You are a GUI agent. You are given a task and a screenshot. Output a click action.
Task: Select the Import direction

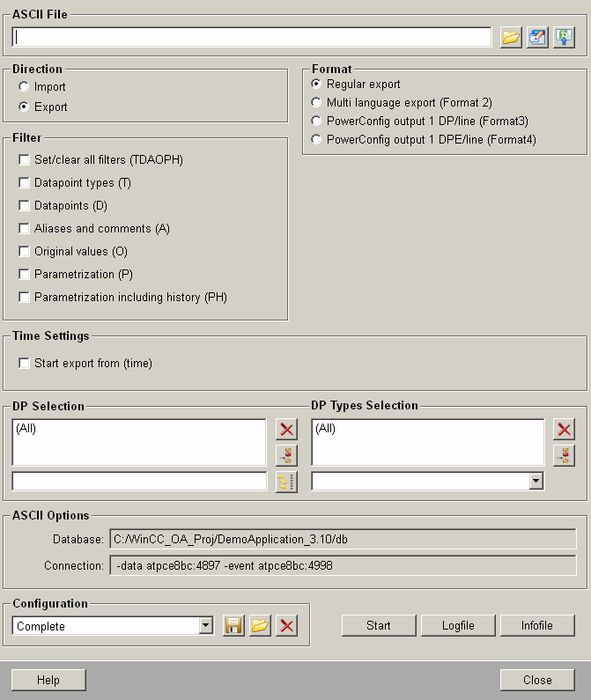pos(42,86)
